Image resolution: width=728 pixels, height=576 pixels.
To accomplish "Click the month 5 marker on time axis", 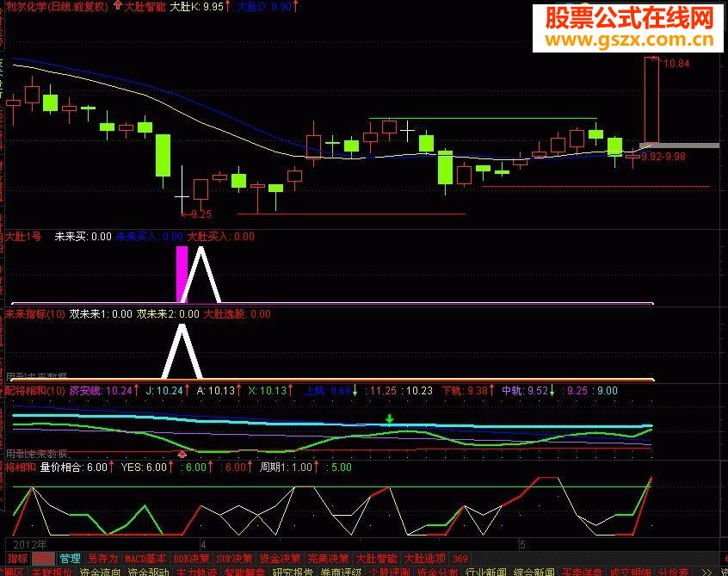I will 523,544.
